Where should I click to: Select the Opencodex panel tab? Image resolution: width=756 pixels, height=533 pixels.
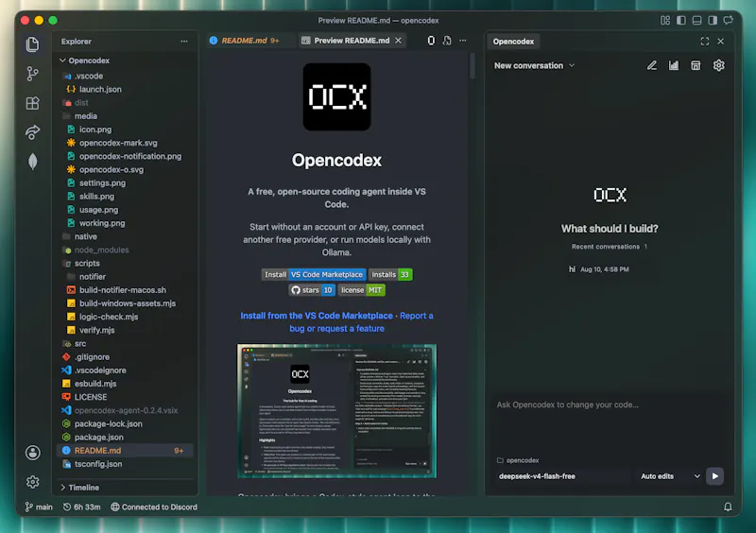click(x=513, y=42)
